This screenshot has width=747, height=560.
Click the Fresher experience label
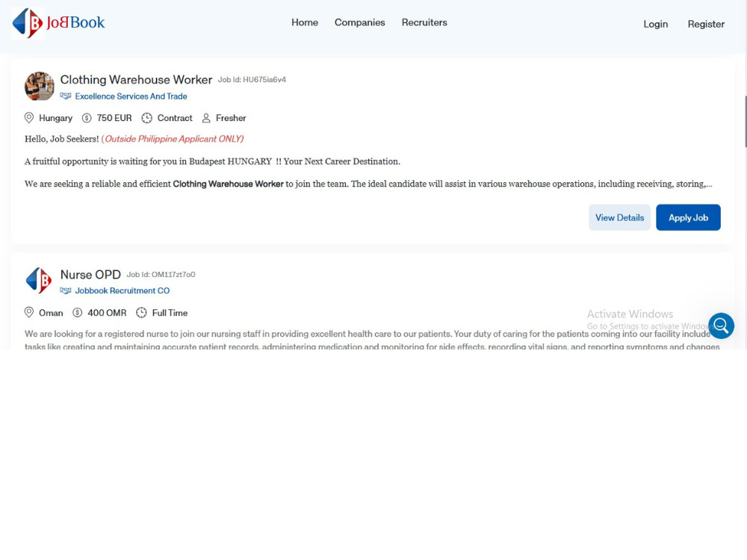pyautogui.click(x=231, y=118)
